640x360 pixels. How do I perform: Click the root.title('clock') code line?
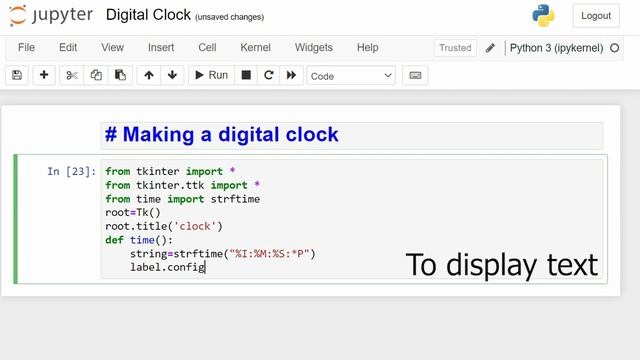click(164, 226)
